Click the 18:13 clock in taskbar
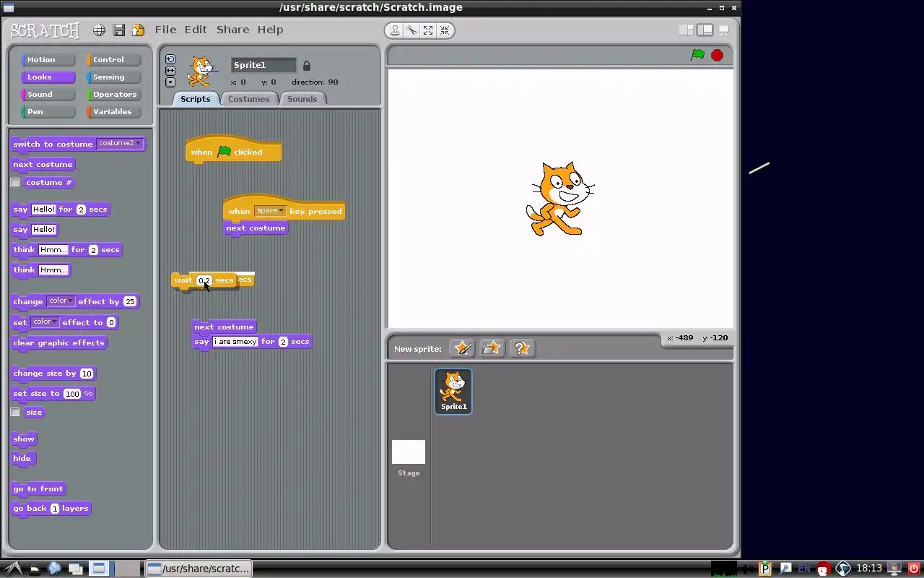 coord(869,569)
